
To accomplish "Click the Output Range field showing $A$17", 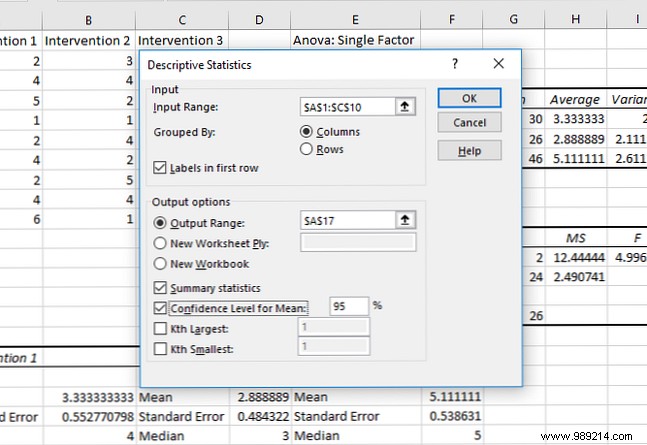I will click(x=348, y=220).
